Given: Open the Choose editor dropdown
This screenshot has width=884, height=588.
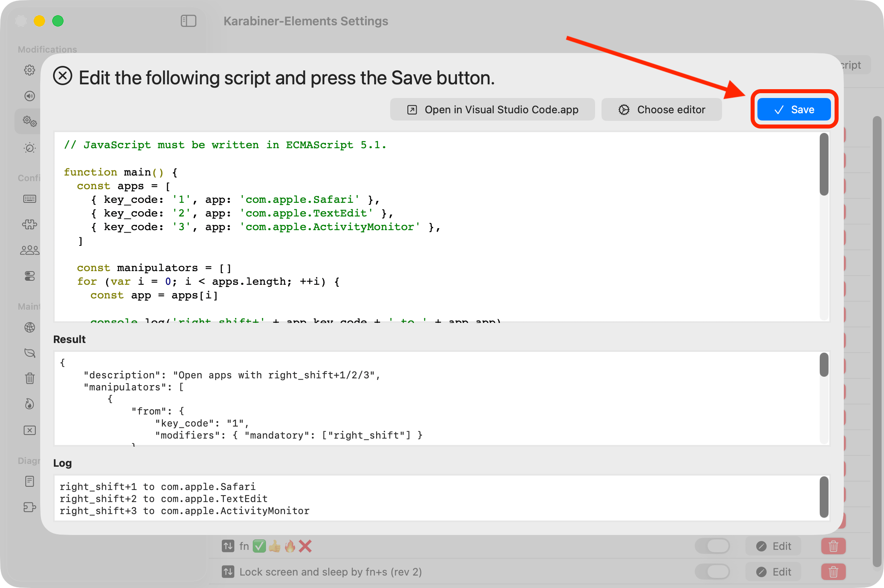Looking at the screenshot, I should (x=661, y=109).
